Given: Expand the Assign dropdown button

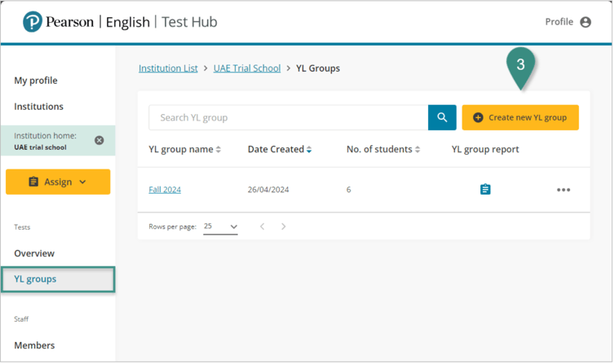Looking at the screenshot, I should click(58, 182).
